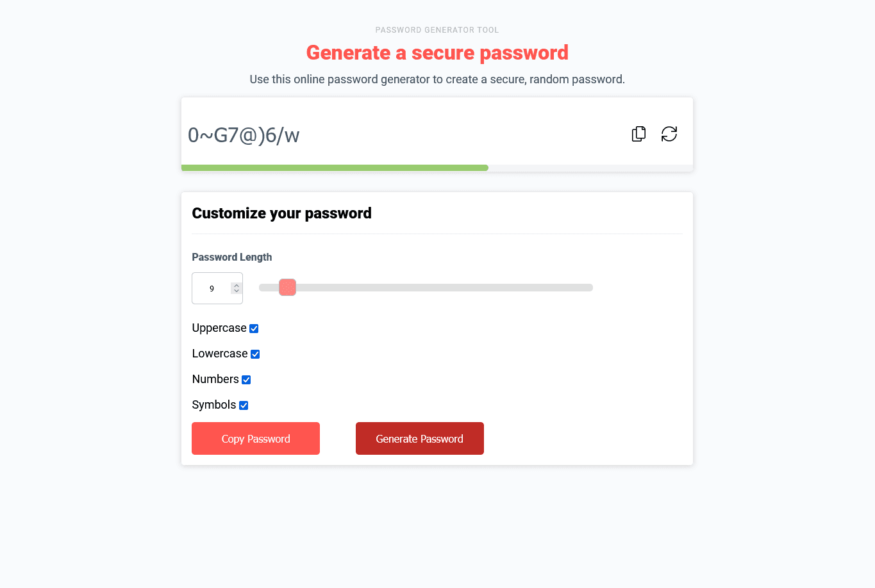This screenshot has width=875, height=588.
Task: Click the red password length slider thumb
Action: pyautogui.click(x=287, y=288)
